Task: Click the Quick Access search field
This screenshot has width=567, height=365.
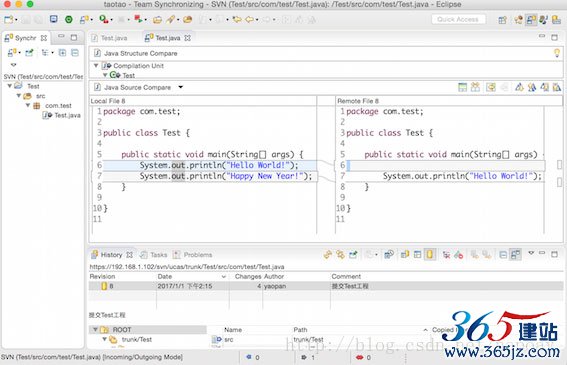Action: tap(458, 20)
